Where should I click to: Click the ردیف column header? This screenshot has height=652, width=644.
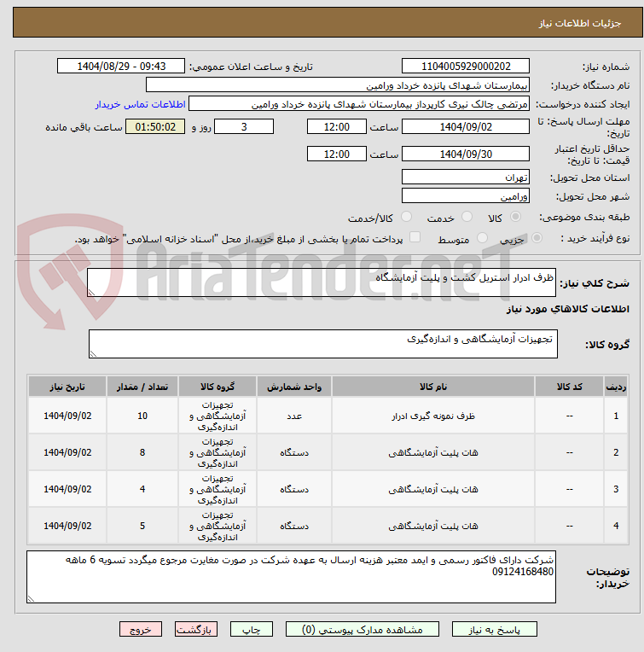pos(616,387)
